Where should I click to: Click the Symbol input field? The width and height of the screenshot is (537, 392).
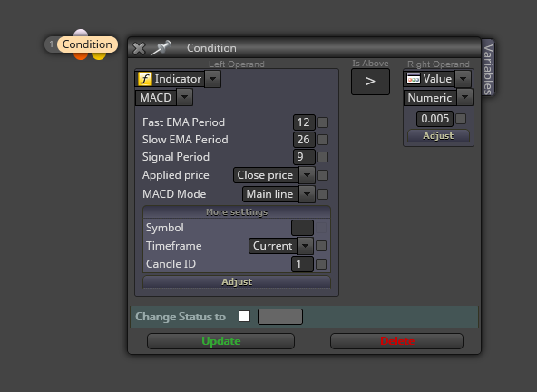coord(302,228)
